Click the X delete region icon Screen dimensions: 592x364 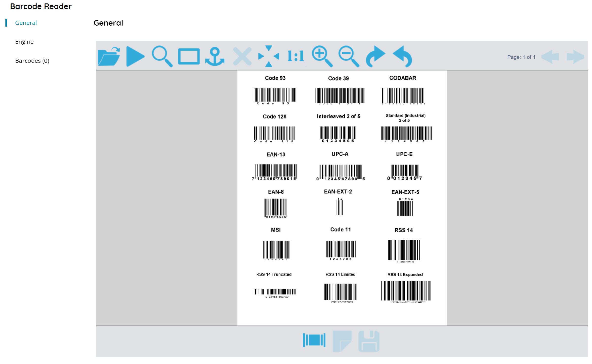[x=242, y=56]
